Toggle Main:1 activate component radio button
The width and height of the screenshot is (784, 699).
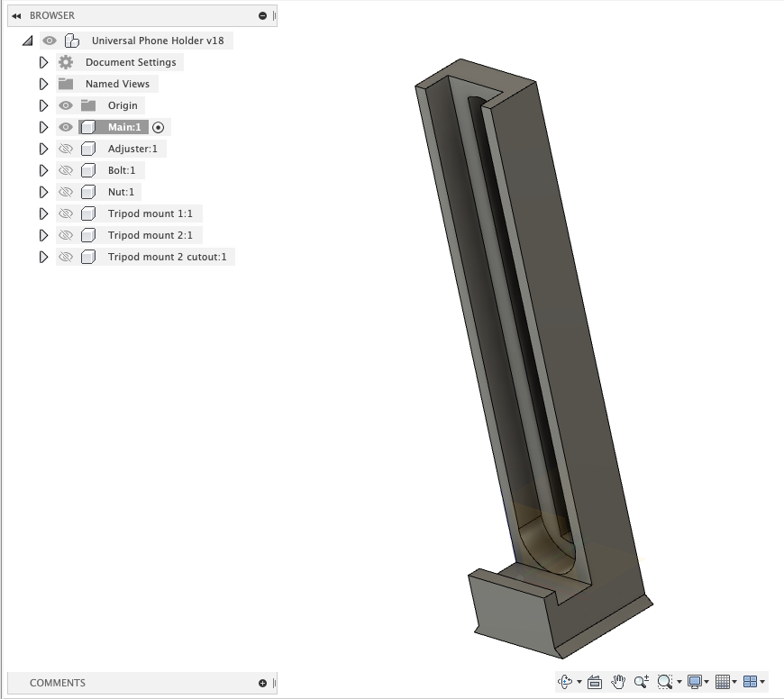click(158, 127)
